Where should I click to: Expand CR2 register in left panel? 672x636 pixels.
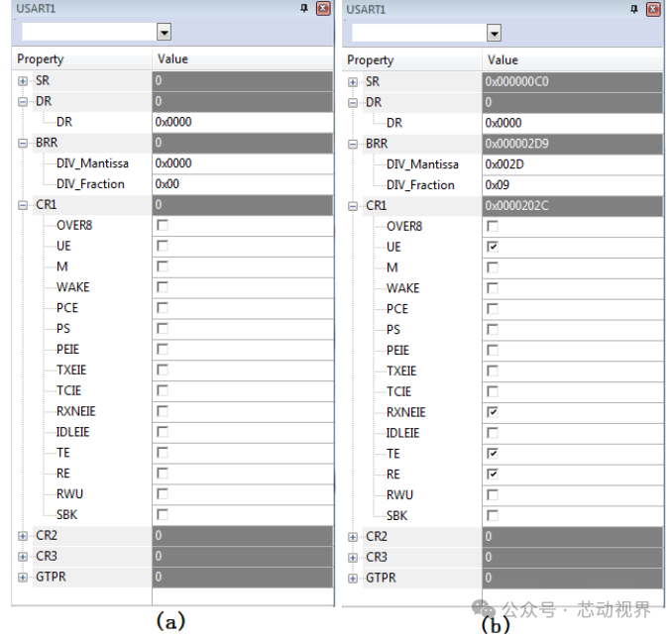[23, 535]
